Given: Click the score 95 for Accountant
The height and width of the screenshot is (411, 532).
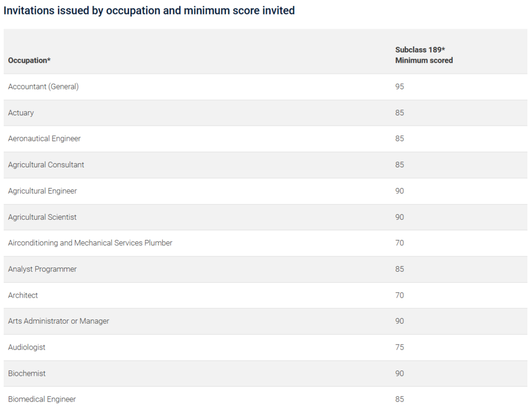Looking at the screenshot, I should 400,87.
